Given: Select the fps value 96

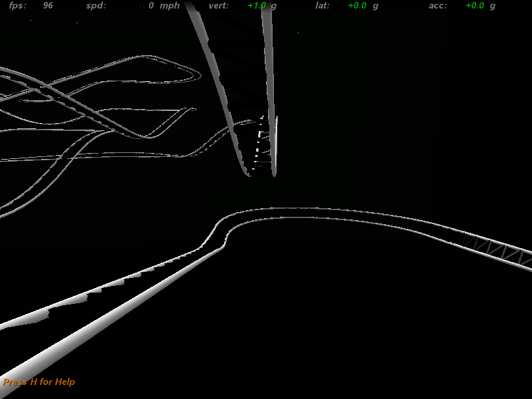Looking at the screenshot, I should pos(48,5).
